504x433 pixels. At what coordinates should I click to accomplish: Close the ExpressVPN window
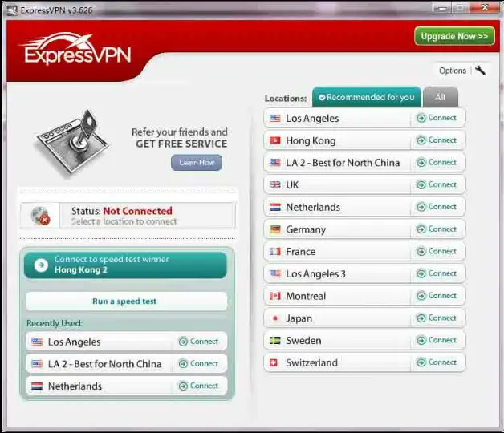[x=485, y=7]
